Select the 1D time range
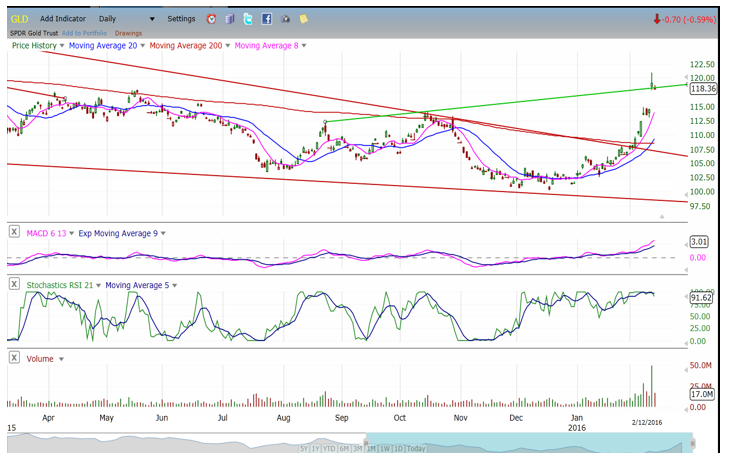The image size is (729, 462). [398, 449]
